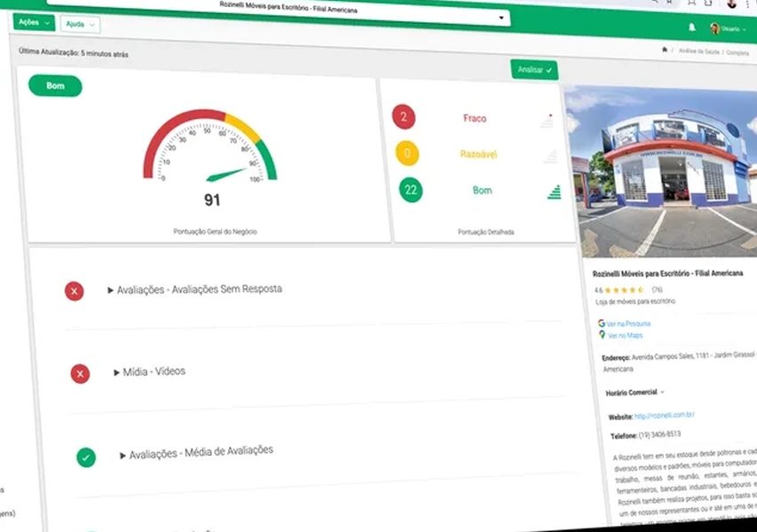The height and width of the screenshot is (532, 757).
Task: Click green check icon beside Média de Avaliações
Action: coord(86,458)
